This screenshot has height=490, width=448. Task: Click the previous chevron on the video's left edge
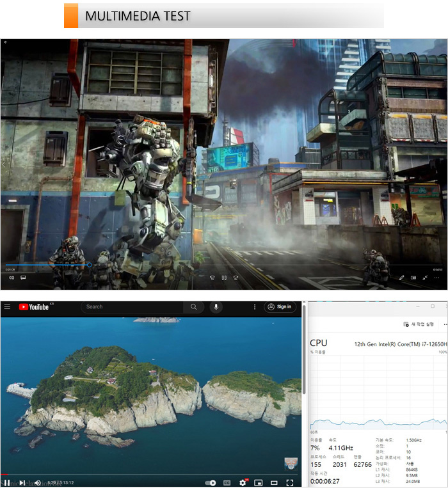[x=4, y=164]
